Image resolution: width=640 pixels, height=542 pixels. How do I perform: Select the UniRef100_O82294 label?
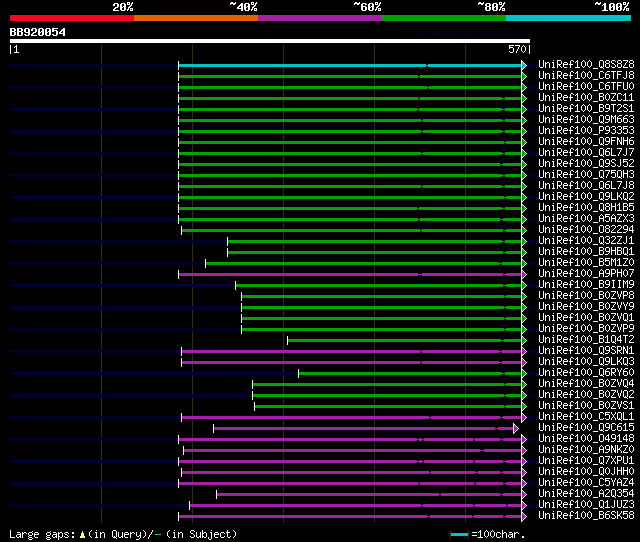click(x=586, y=230)
